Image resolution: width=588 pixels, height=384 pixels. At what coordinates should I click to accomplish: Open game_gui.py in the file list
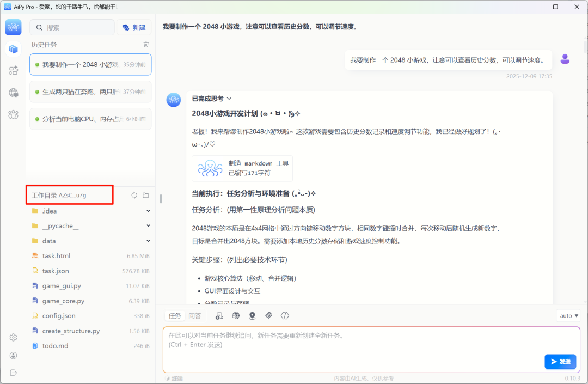tap(62, 286)
